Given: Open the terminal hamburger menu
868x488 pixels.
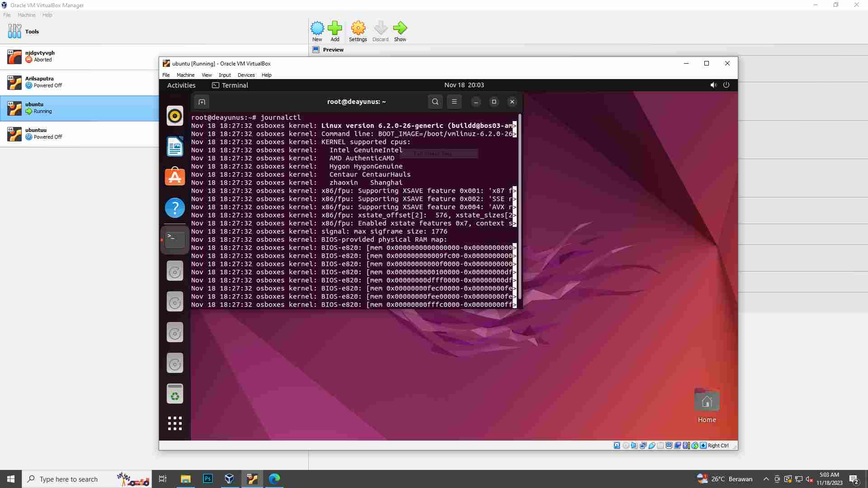Looking at the screenshot, I should pyautogui.click(x=454, y=102).
